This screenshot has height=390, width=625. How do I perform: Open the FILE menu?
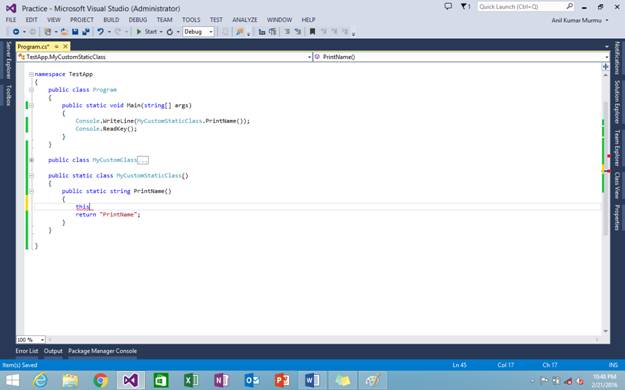(11, 20)
